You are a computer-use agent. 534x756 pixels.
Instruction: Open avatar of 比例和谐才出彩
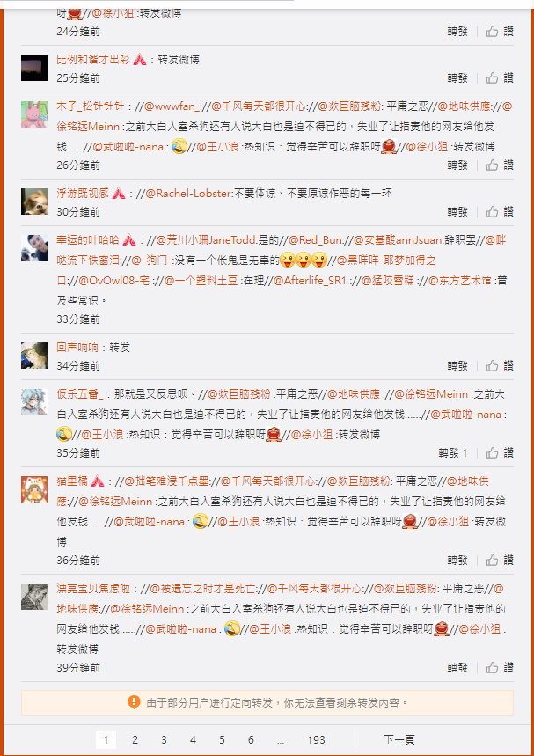coord(34,68)
